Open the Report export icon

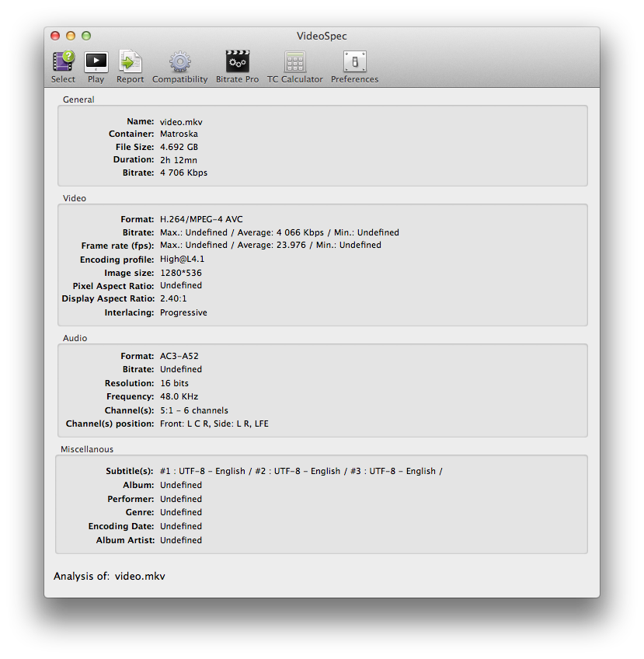coord(130,62)
